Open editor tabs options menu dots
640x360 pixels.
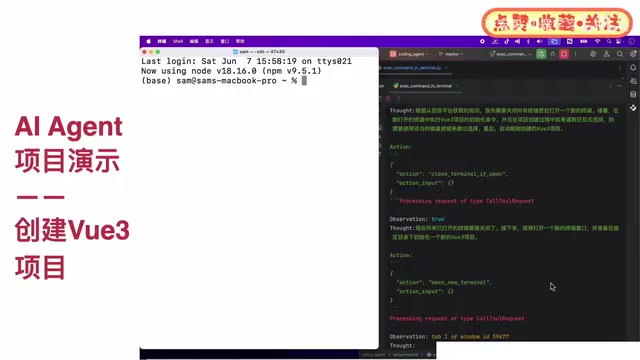(x=620, y=68)
